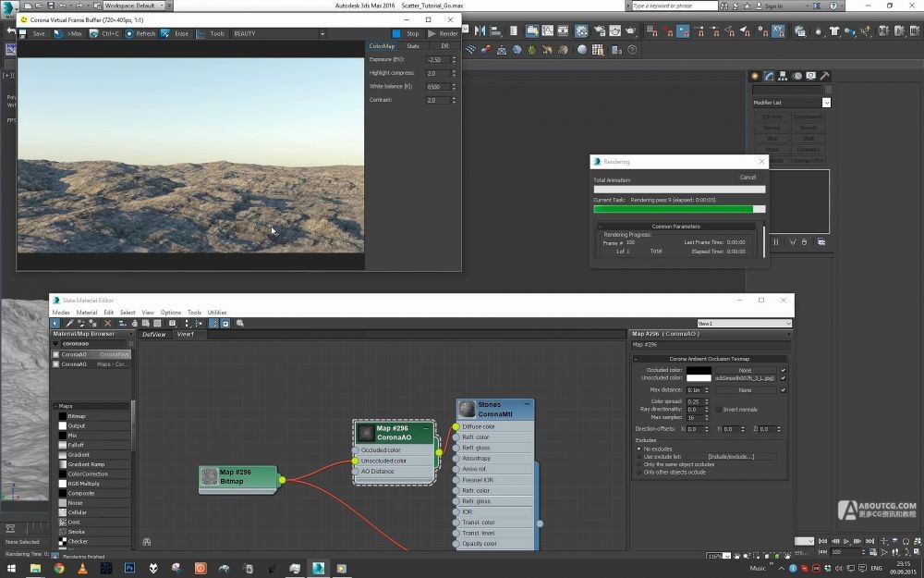Image resolution: width=924 pixels, height=578 pixels.
Task: Toggle the Occluded color map checkbox
Action: click(x=784, y=371)
